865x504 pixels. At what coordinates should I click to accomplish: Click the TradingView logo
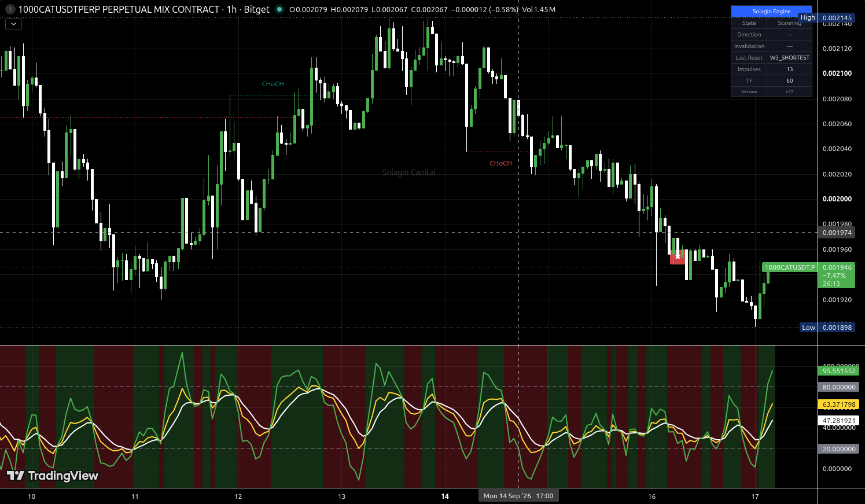click(x=53, y=476)
